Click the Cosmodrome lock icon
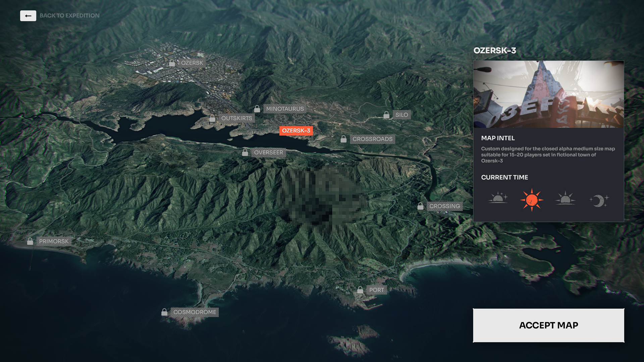This screenshot has height=362, width=644. tap(164, 312)
